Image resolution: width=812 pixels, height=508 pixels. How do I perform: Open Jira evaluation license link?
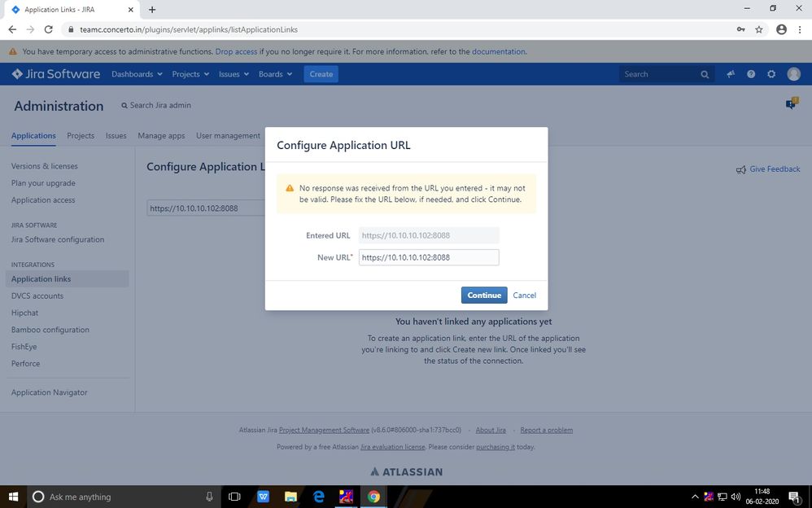click(x=392, y=447)
